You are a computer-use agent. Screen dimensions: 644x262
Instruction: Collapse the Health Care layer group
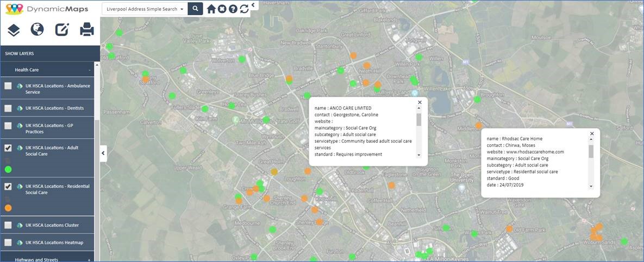(x=89, y=70)
